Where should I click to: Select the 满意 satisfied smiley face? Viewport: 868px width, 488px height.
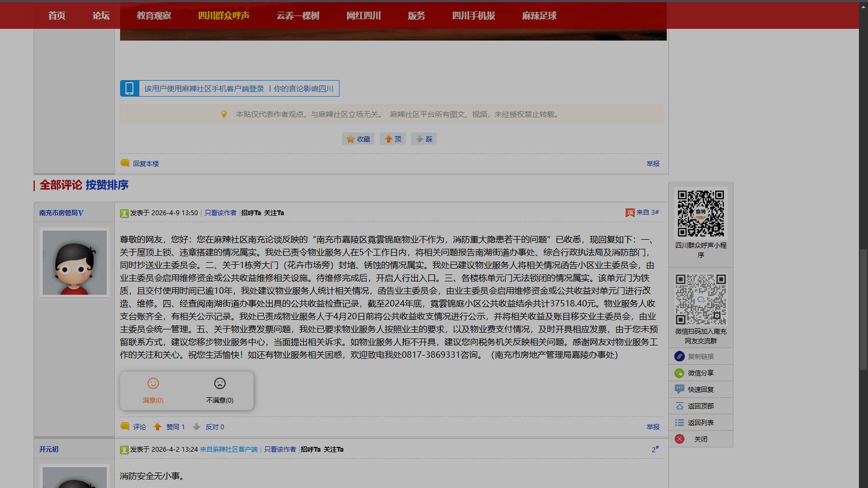click(x=153, y=383)
